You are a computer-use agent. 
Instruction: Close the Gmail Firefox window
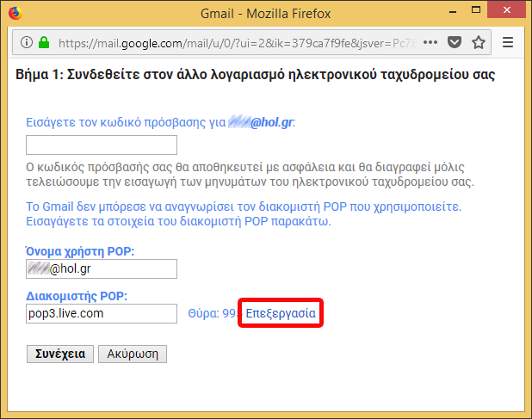coord(507,10)
